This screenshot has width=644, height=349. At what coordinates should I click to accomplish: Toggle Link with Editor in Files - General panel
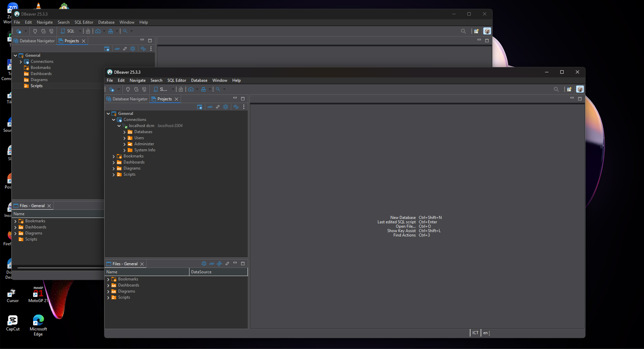[227, 264]
